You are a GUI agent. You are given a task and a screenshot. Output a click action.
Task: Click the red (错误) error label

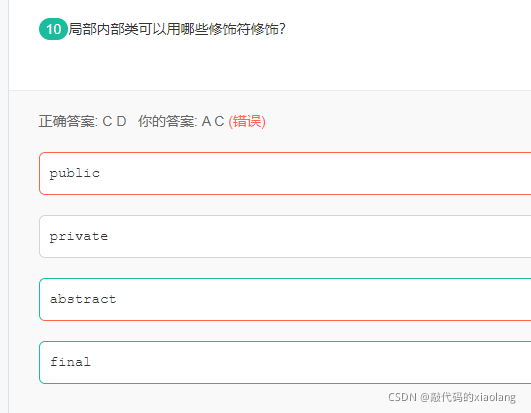tap(247, 122)
